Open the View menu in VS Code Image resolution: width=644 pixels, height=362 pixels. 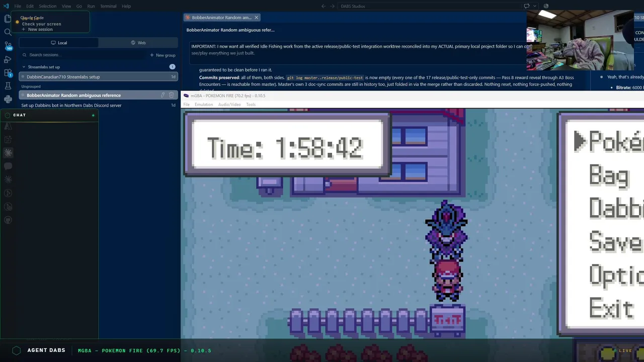66,6
